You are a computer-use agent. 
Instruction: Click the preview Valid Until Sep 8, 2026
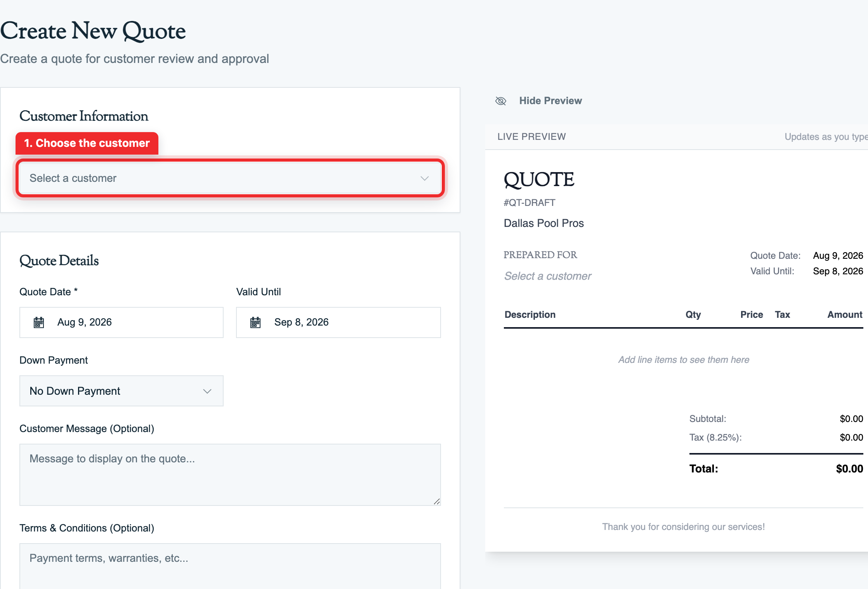click(x=838, y=271)
